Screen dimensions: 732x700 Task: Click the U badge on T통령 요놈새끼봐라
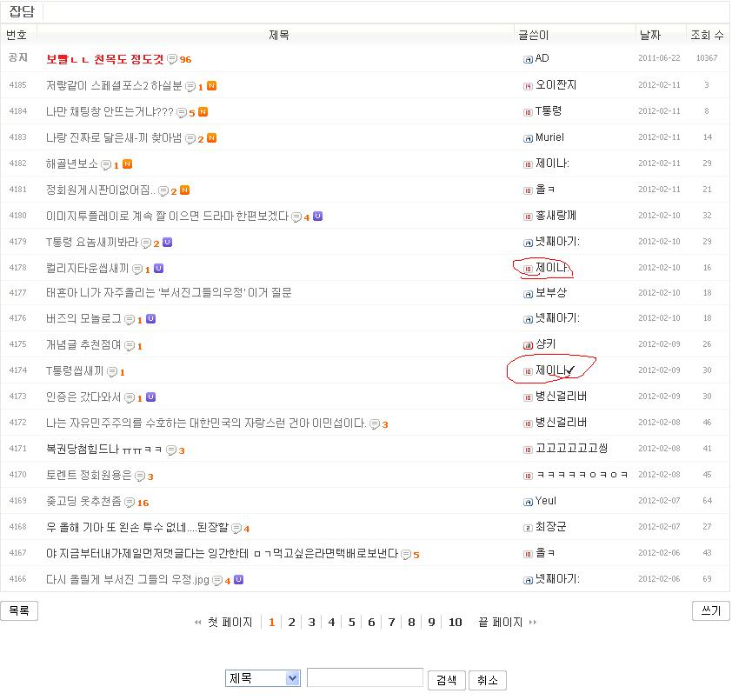click(167, 243)
